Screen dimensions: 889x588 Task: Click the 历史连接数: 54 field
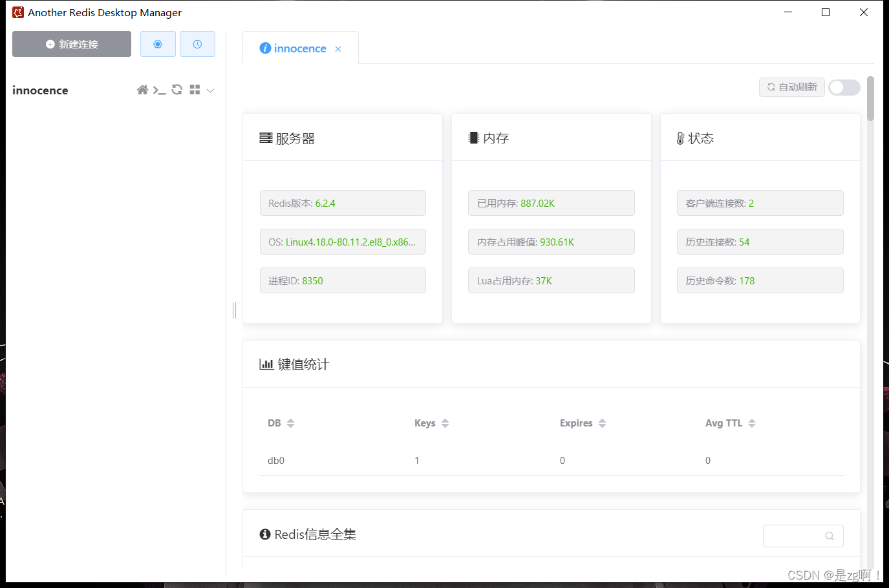point(760,242)
